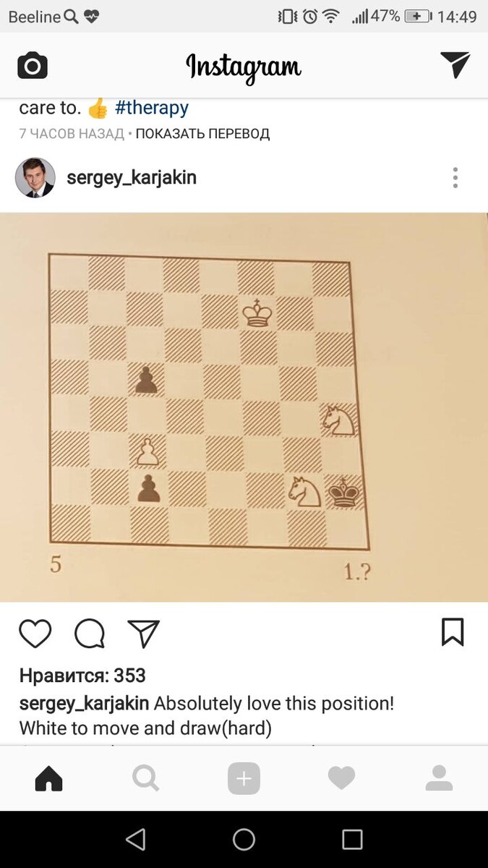The height and width of the screenshot is (868, 488).
Task: Switch to Search tab
Action: 146,778
